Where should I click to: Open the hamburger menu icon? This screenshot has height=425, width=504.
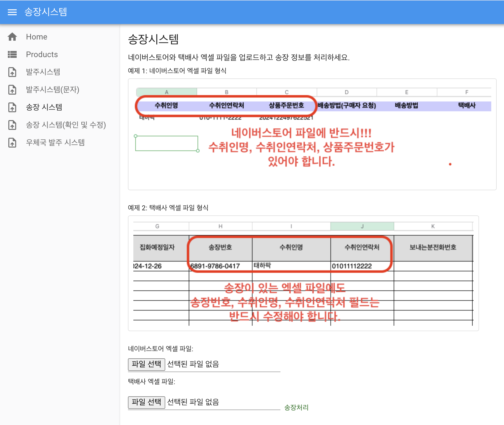12,12
